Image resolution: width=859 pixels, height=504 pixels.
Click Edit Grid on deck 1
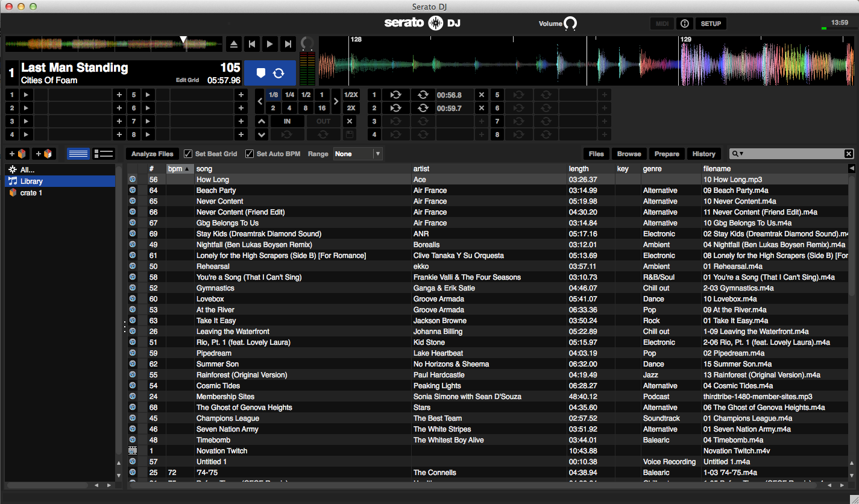[187, 80]
